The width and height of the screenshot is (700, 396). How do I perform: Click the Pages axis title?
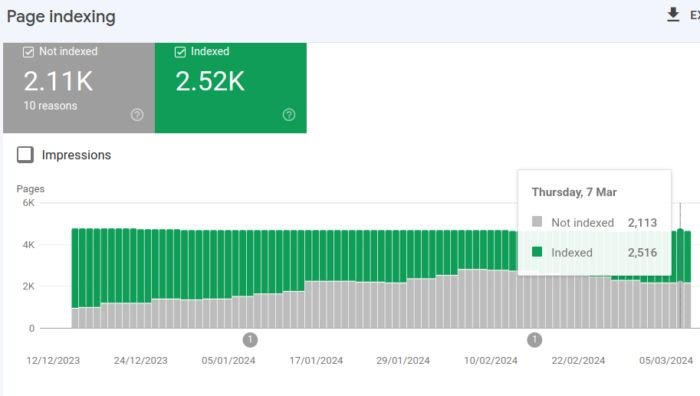(30, 189)
